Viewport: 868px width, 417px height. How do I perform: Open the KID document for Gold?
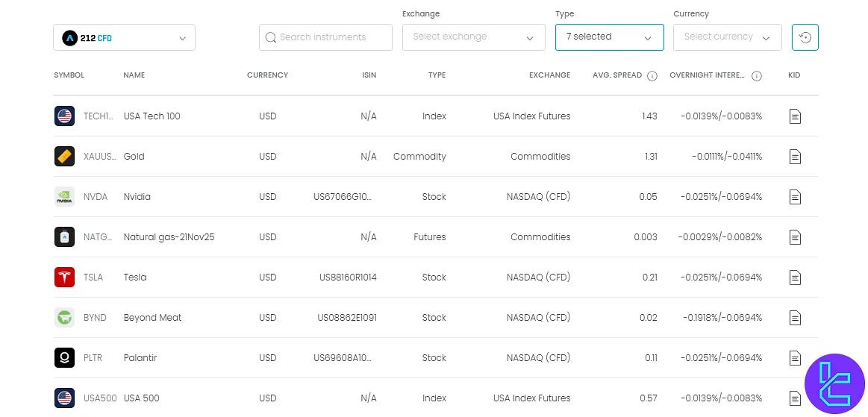pyautogui.click(x=795, y=157)
